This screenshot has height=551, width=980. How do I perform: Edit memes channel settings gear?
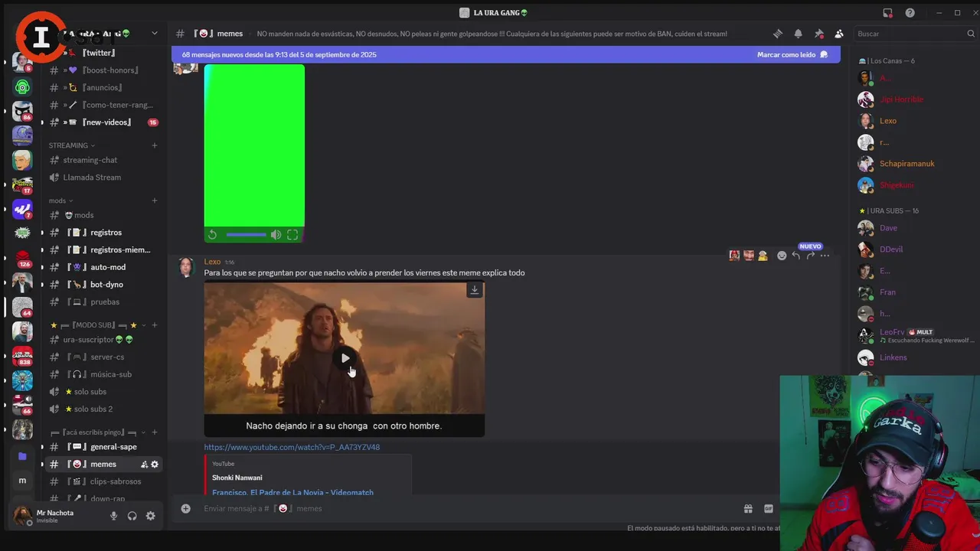point(155,465)
